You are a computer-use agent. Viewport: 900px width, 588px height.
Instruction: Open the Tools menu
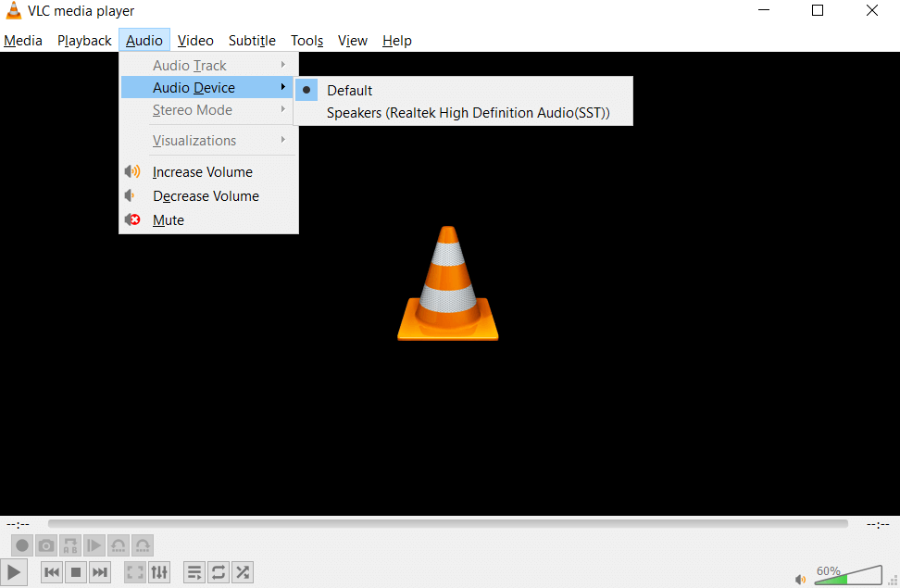point(306,41)
